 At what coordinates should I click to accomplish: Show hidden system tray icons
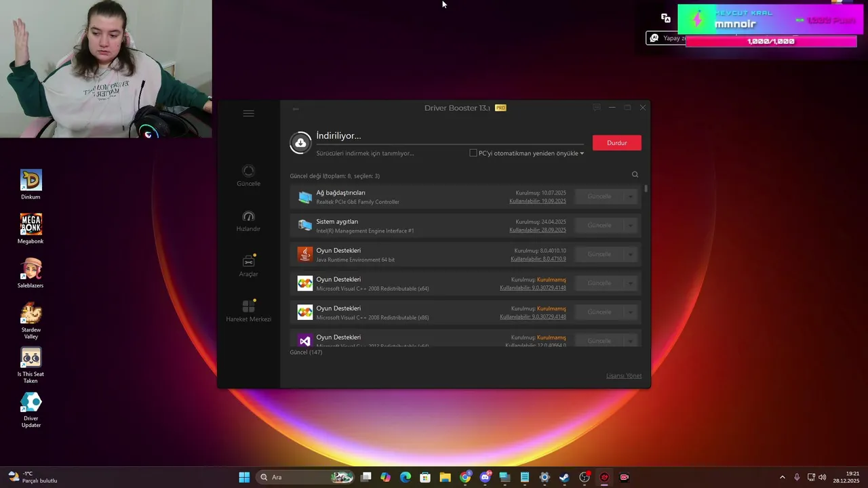click(x=782, y=477)
